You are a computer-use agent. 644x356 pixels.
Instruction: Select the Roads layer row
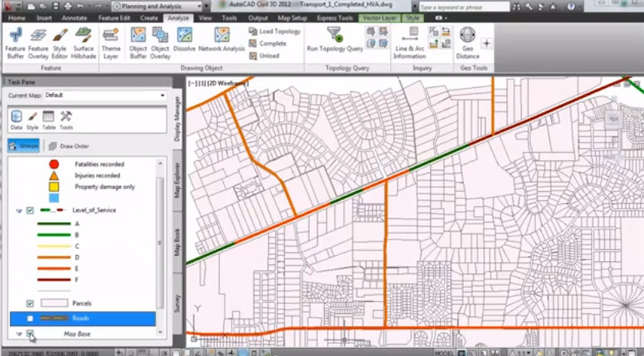83,319
